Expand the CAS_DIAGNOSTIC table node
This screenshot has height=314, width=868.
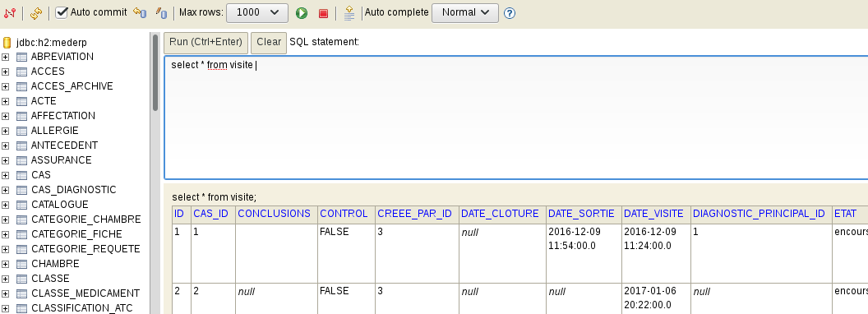[x=6, y=190]
